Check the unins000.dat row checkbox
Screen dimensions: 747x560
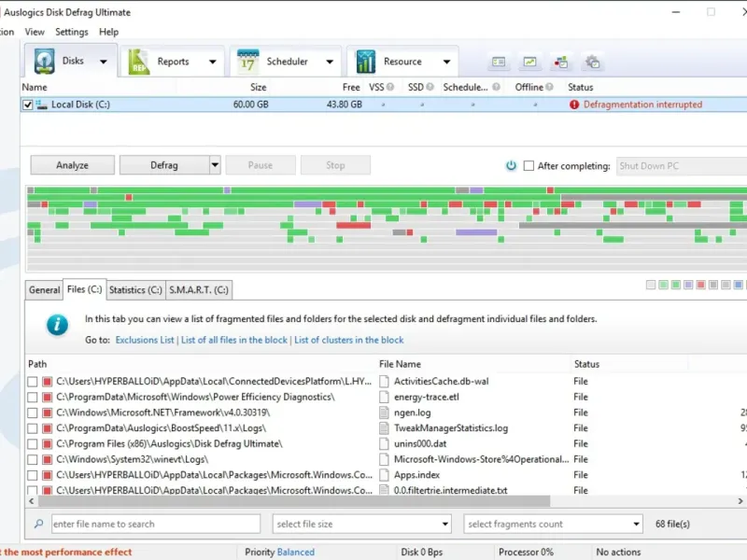[33, 444]
